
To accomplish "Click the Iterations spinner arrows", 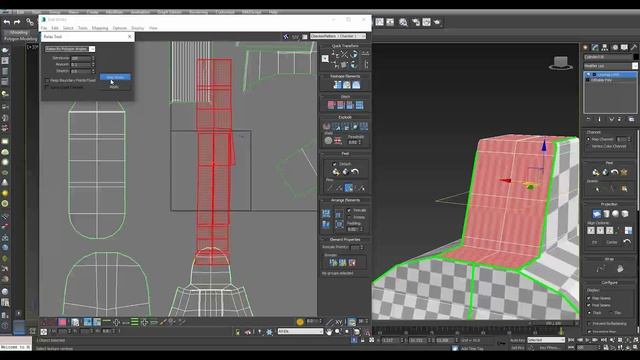I will click(x=93, y=58).
